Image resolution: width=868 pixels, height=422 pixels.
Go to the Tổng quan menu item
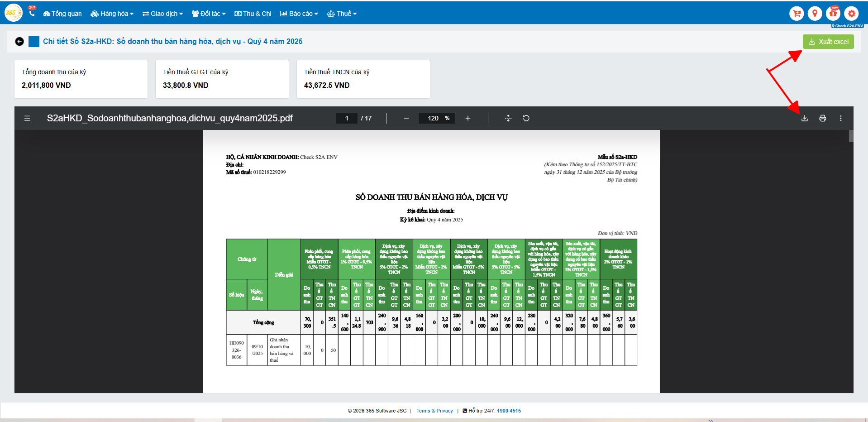click(x=62, y=14)
